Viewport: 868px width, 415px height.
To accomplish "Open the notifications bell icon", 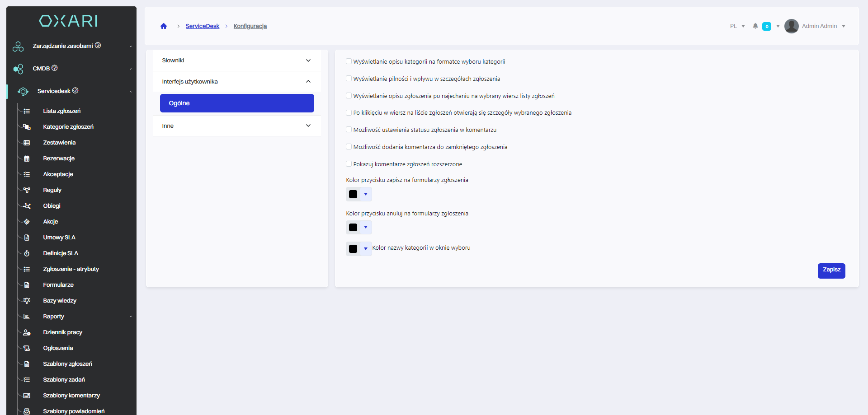I will pyautogui.click(x=755, y=26).
